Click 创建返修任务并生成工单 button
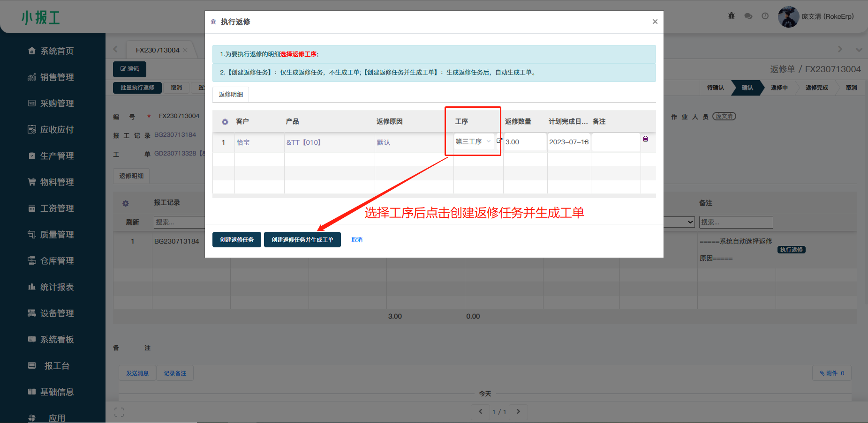Viewport: 868px width, 423px height. 302,240
